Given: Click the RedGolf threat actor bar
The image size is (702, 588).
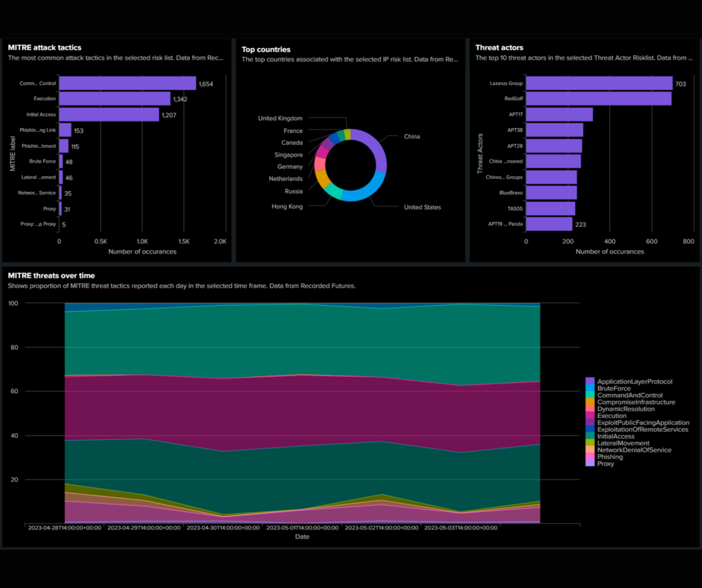Looking at the screenshot, I should (x=598, y=99).
